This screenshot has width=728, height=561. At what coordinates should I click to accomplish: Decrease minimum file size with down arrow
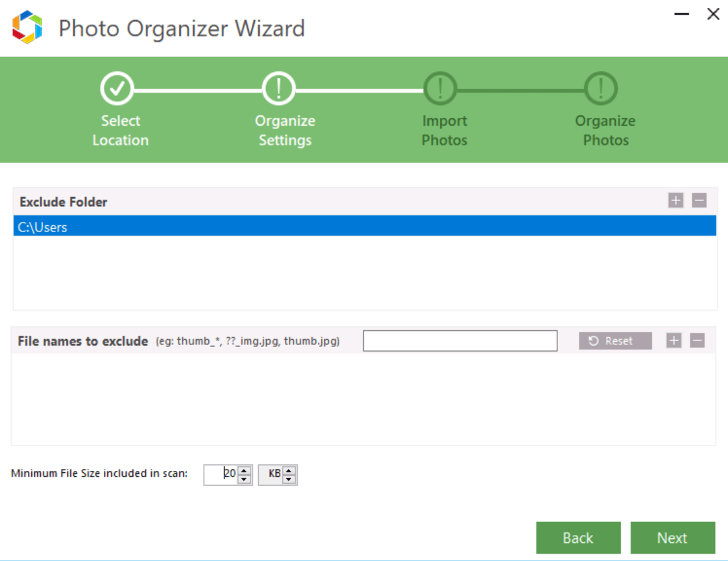244,479
